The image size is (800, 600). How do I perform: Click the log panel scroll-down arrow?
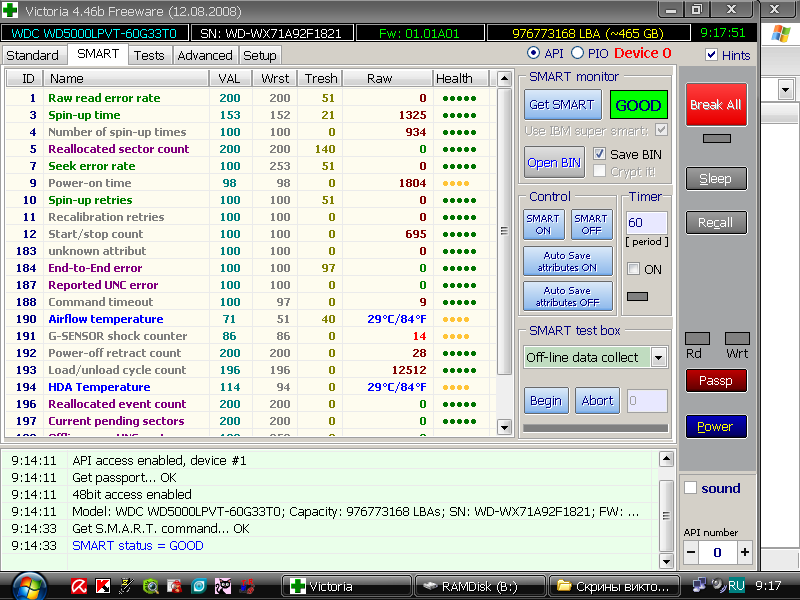[666, 561]
